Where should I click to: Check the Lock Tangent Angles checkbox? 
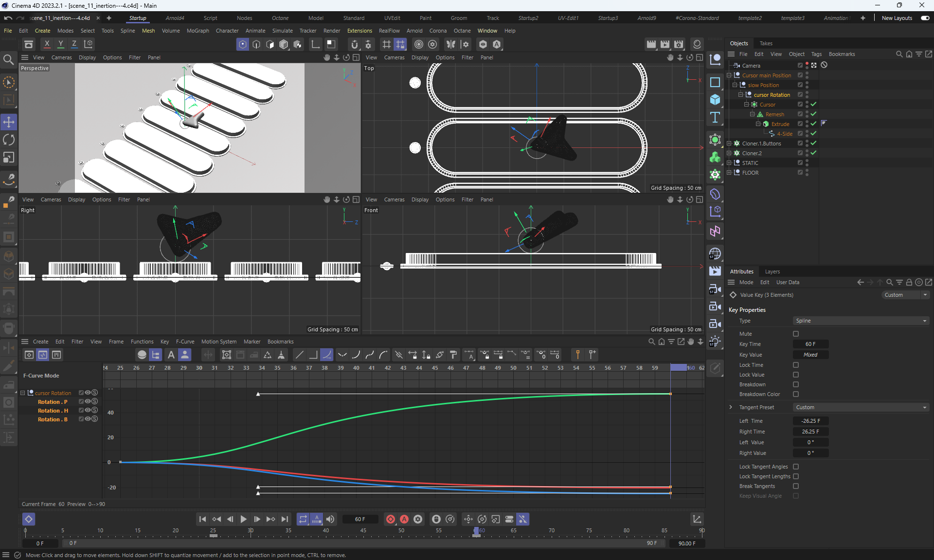pos(796,467)
